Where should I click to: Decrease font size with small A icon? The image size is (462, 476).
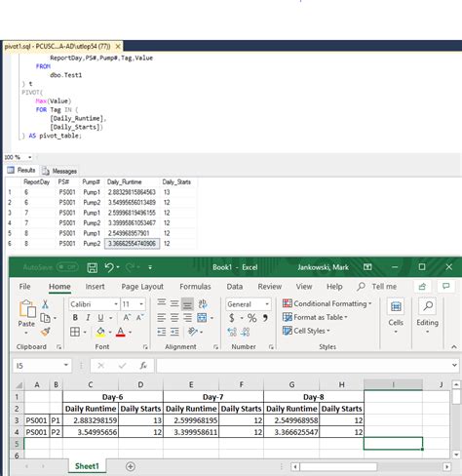click(139, 318)
